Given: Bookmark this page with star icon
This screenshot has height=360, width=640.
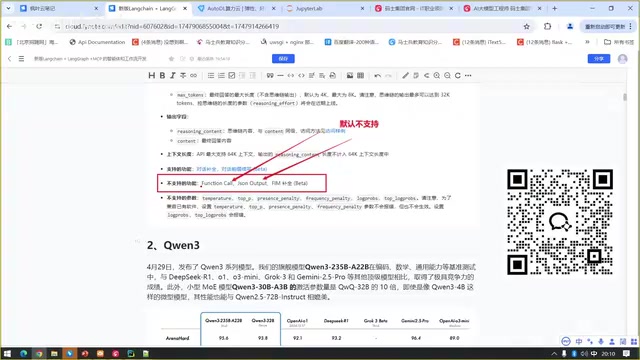Looking at the screenshot, I should click(x=527, y=26).
